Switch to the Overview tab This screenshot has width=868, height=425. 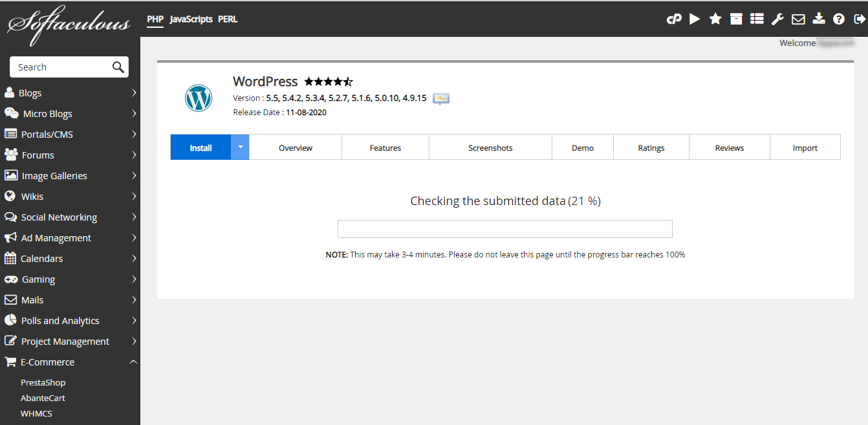click(x=296, y=147)
